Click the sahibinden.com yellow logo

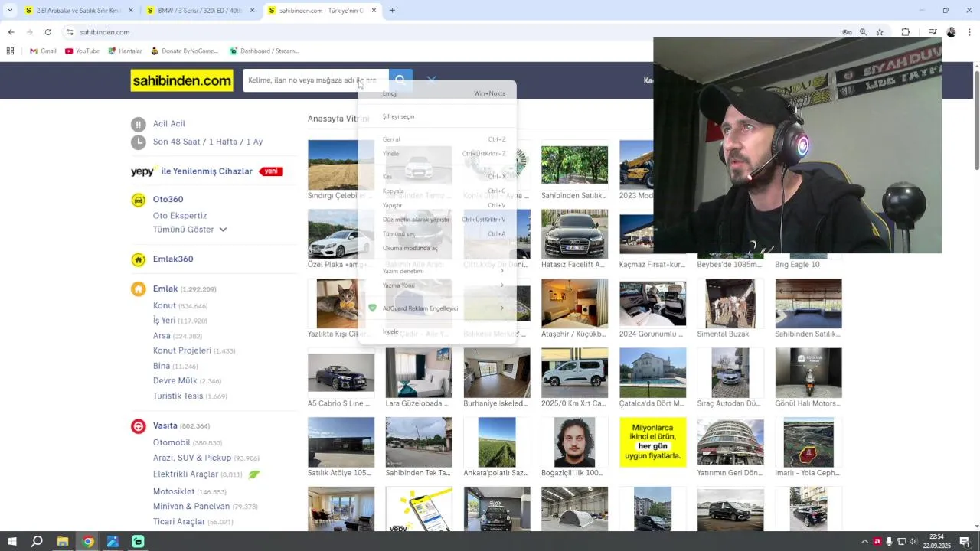coord(181,80)
